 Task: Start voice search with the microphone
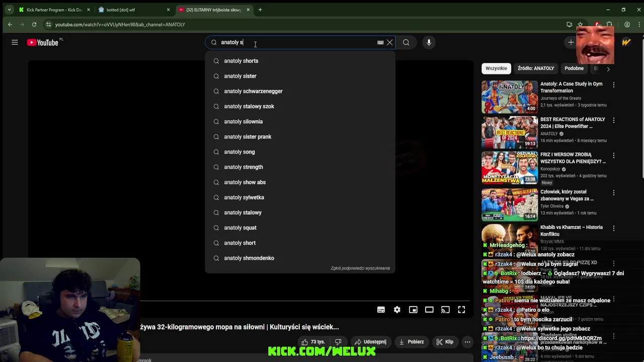(429, 43)
